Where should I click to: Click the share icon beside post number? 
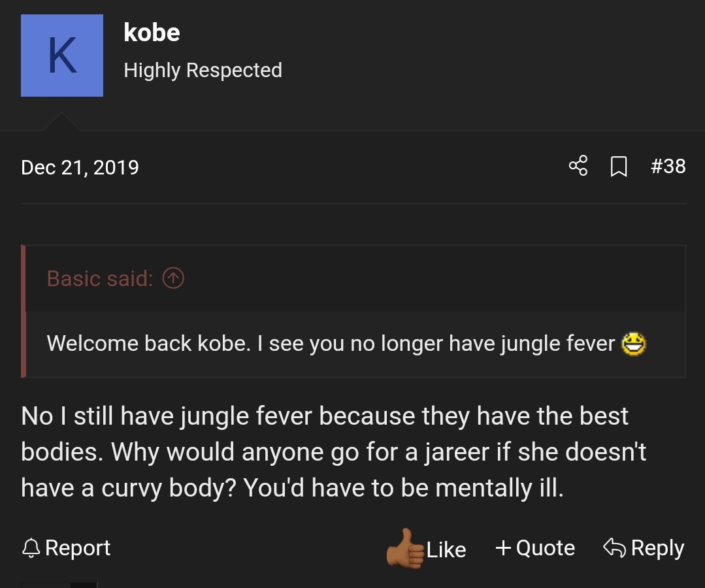pos(578,167)
